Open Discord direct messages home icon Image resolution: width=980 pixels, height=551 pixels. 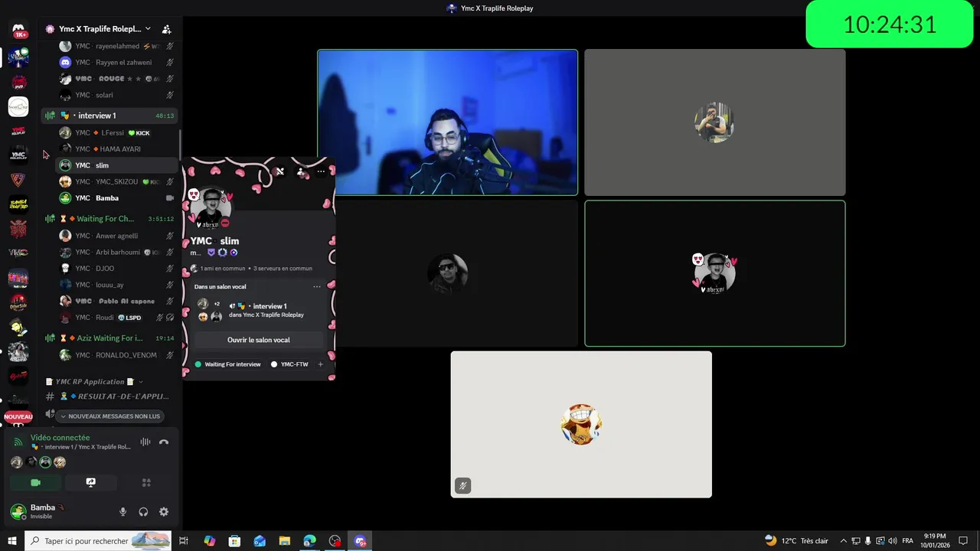point(18,31)
